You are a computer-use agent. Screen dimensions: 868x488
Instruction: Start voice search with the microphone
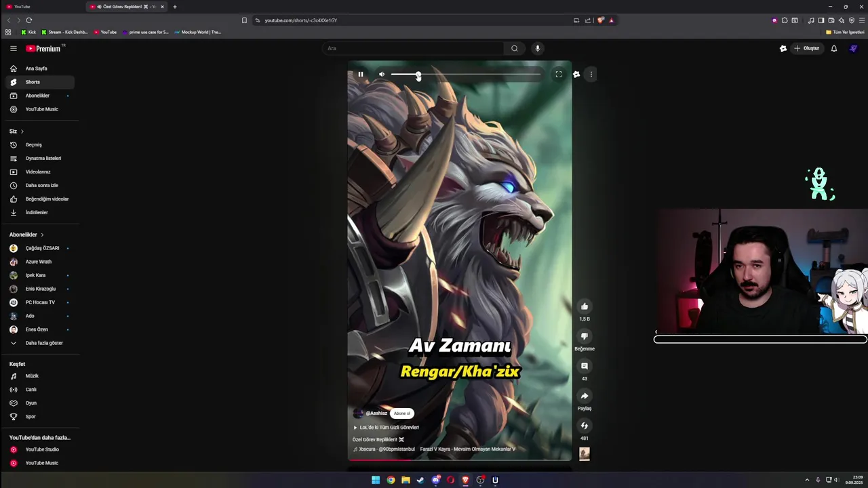tap(538, 48)
